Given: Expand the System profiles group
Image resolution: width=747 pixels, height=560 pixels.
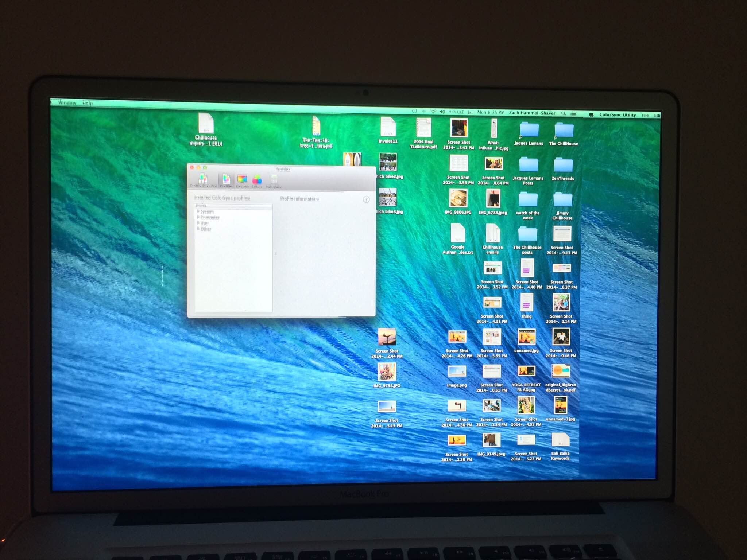Looking at the screenshot, I should coord(198,211).
